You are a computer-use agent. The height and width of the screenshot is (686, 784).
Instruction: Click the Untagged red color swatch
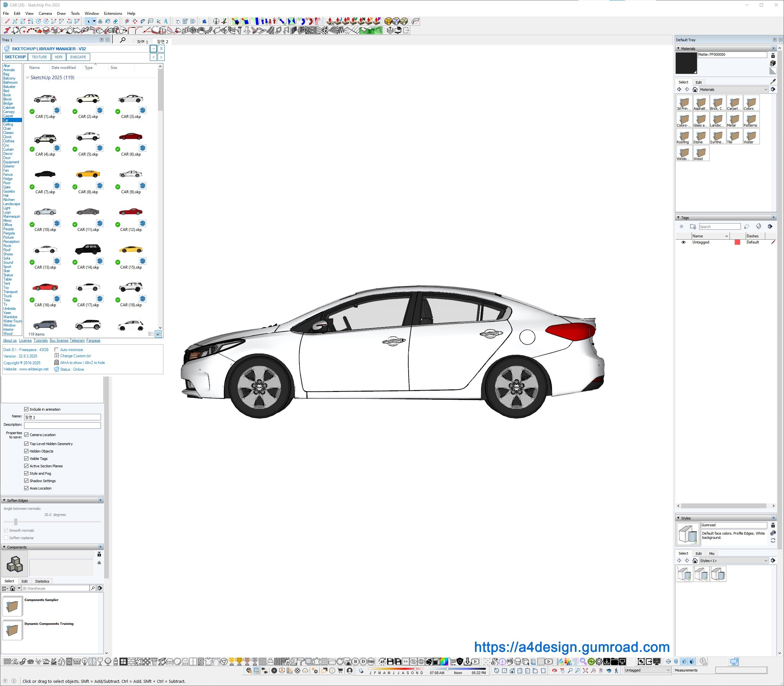[737, 242]
